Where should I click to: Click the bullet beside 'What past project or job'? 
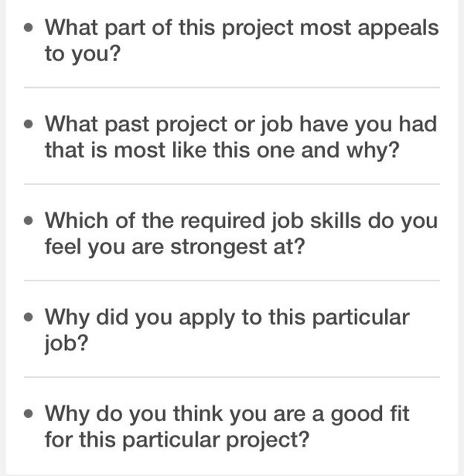29,124
